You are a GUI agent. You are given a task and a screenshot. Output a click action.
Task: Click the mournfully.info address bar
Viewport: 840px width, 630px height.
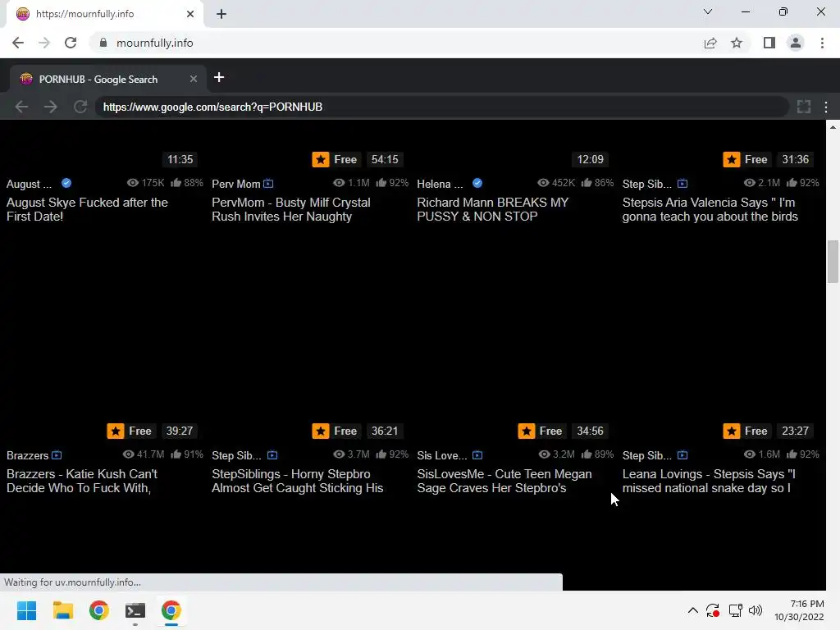tap(396, 43)
